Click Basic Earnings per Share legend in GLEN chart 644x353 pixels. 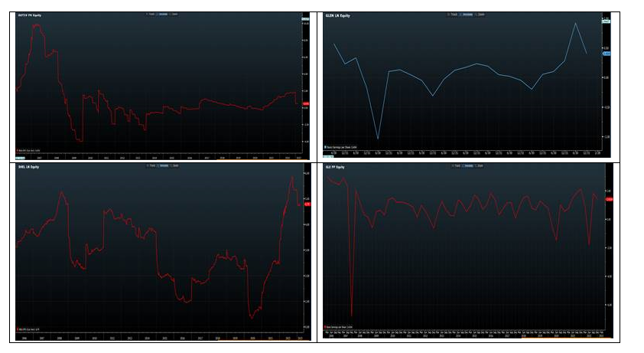(341, 147)
